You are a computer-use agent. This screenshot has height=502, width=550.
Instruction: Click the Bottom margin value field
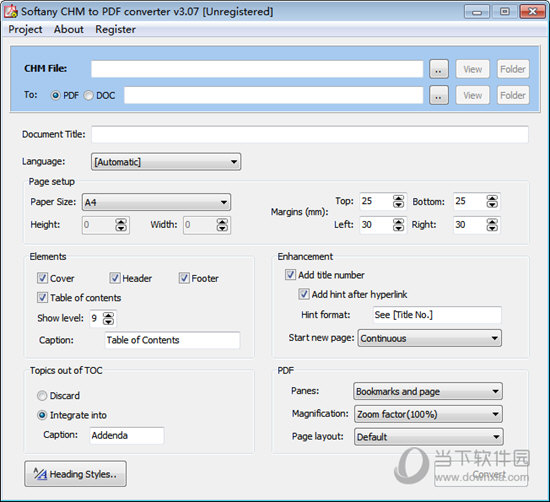tap(470, 201)
